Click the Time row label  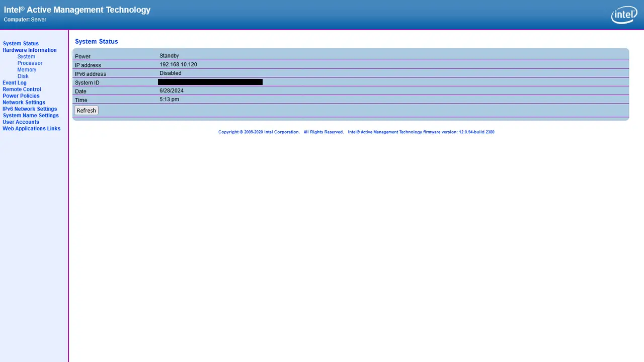coord(81,100)
